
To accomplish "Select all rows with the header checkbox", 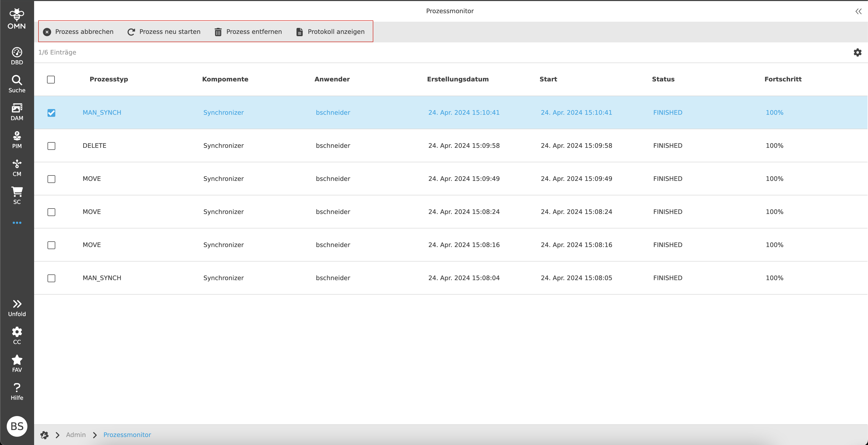I will 51,80.
